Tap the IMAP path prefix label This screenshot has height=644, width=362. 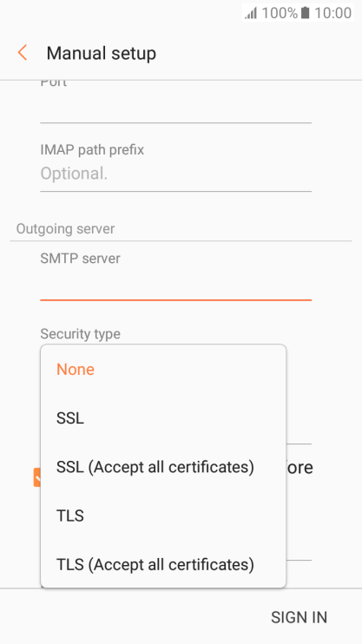click(x=92, y=149)
